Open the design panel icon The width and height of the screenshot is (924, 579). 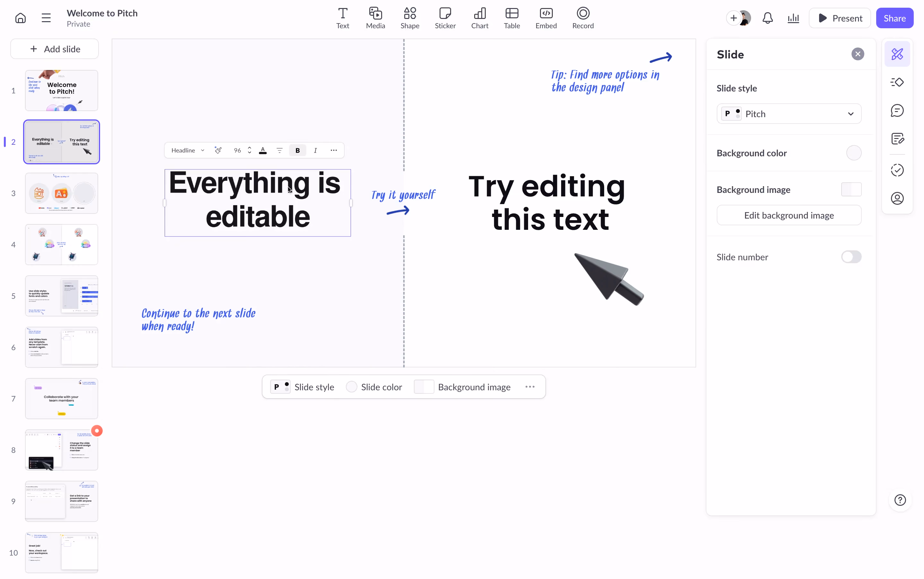(897, 54)
